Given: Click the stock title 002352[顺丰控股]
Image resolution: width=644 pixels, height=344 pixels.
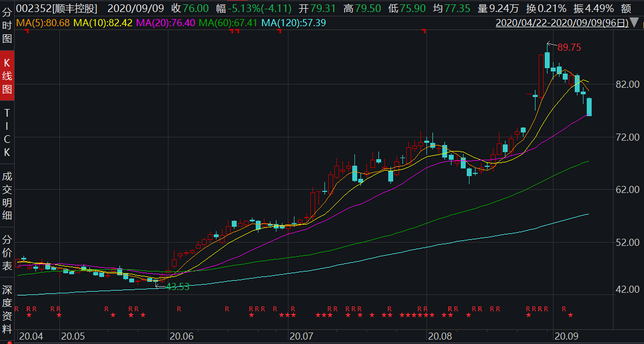Looking at the screenshot, I should tap(57, 8).
